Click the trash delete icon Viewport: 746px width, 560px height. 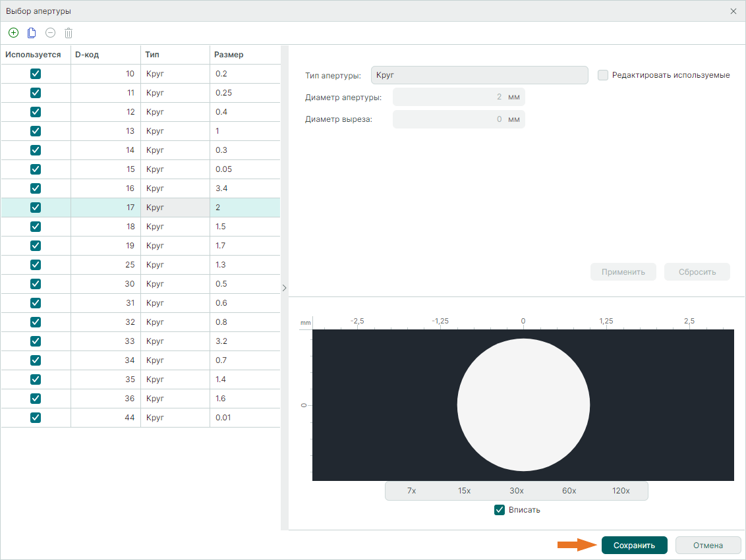(69, 32)
